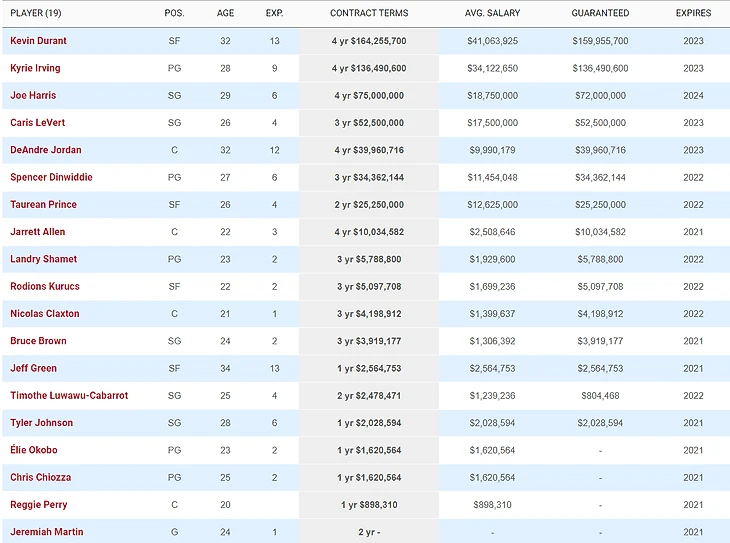Open Caris LeVert's contract page
Image resolution: width=730 pixels, height=543 pixels.
tap(35, 123)
